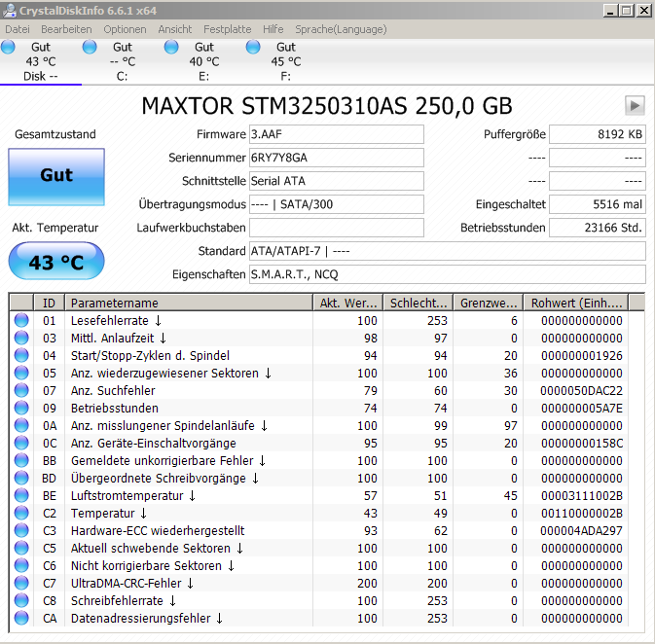Select raw value 0000000158C

pyautogui.click(x=581, y=444)
